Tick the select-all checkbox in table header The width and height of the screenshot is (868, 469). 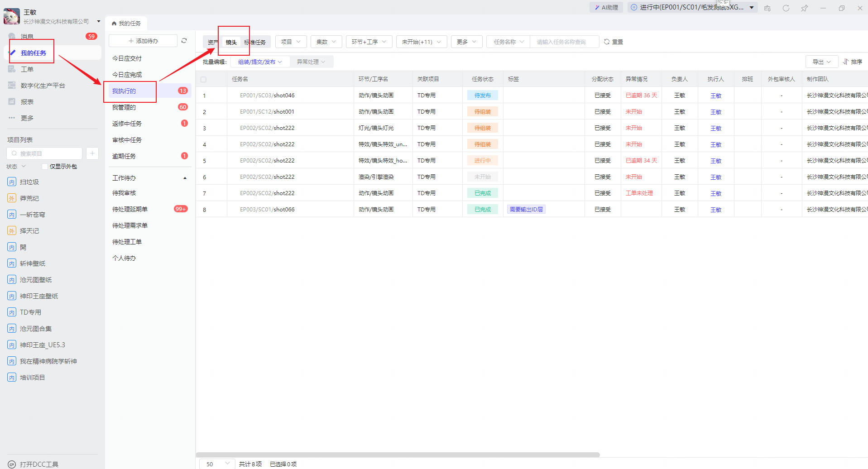[x=203, y=79]
